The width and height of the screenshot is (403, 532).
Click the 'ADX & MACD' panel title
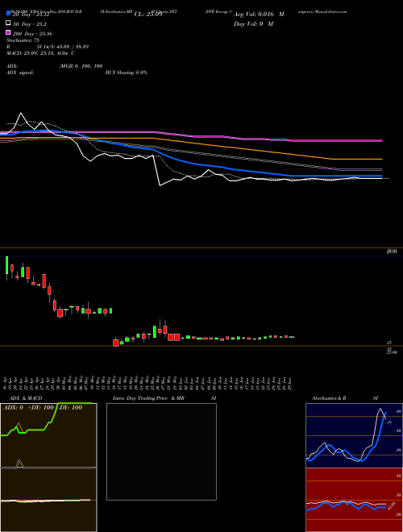(26, 398)
